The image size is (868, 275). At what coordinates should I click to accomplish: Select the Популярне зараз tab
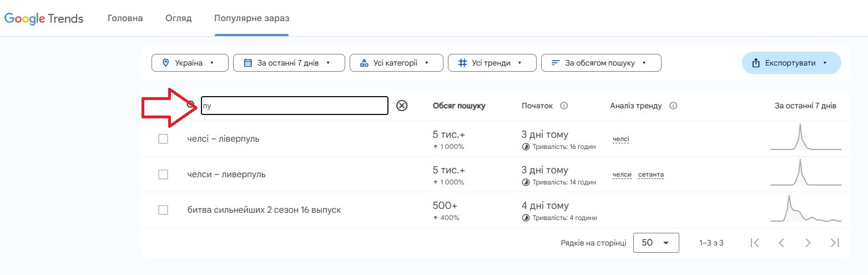pos(251,18)
